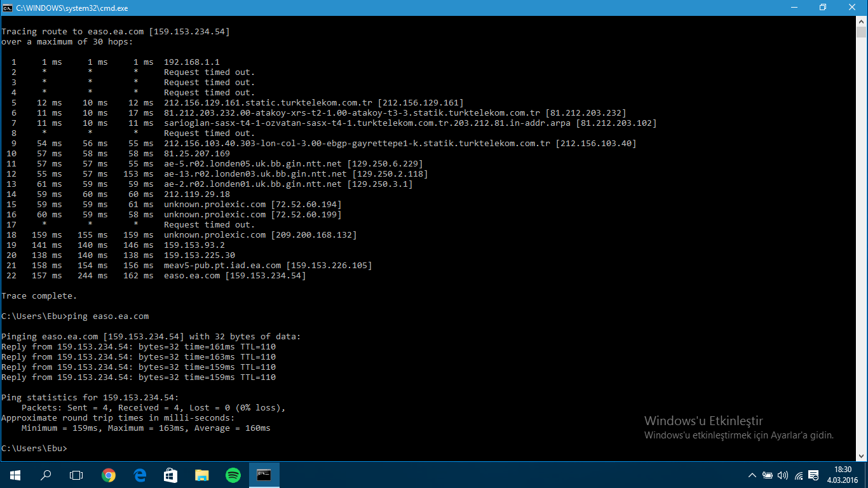Click hop 10 address 81.25.207.169
Screen dimensions: 868x488
(197, 154)
